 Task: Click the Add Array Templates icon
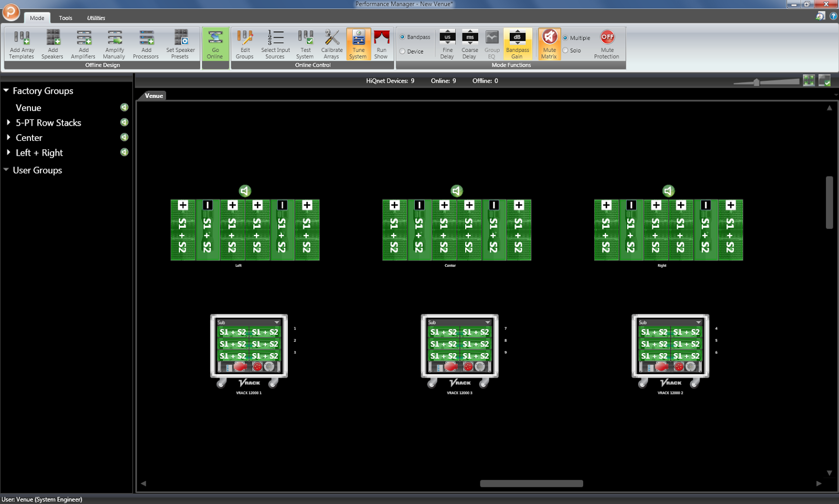pos(21,44)
